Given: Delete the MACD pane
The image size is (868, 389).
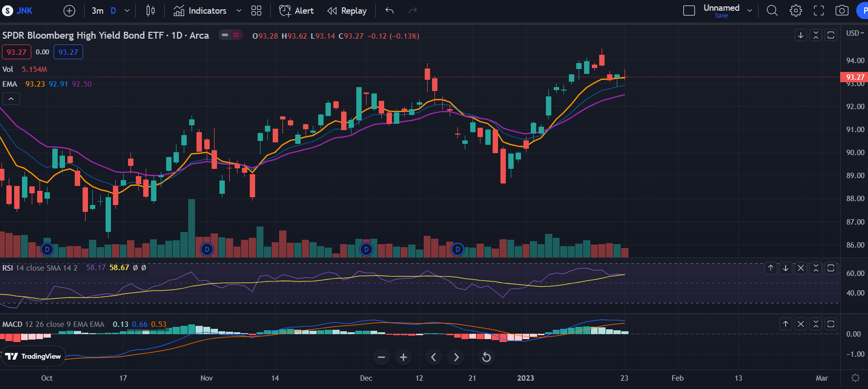Looking at the screenshot, I should (801, 324).
